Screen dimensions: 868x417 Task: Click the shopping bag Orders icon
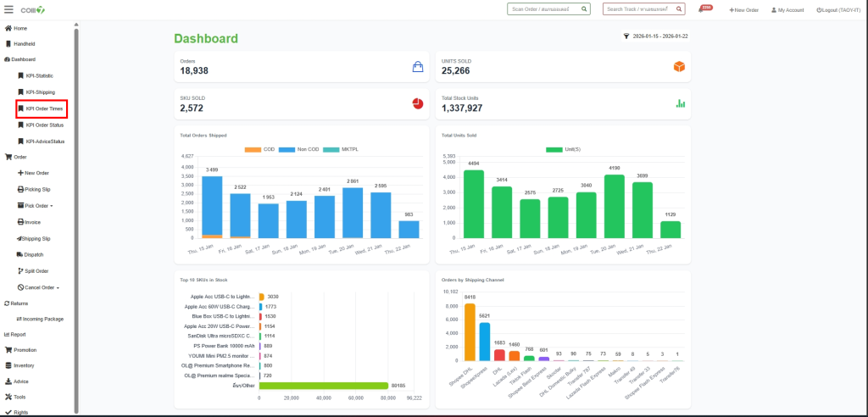[x=417, y=66]
